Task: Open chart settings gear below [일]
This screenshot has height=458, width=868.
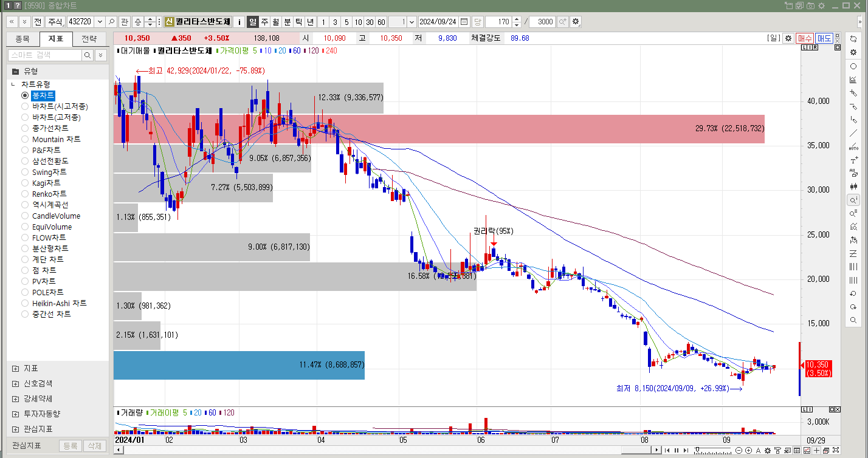Action: click(788, 38)
